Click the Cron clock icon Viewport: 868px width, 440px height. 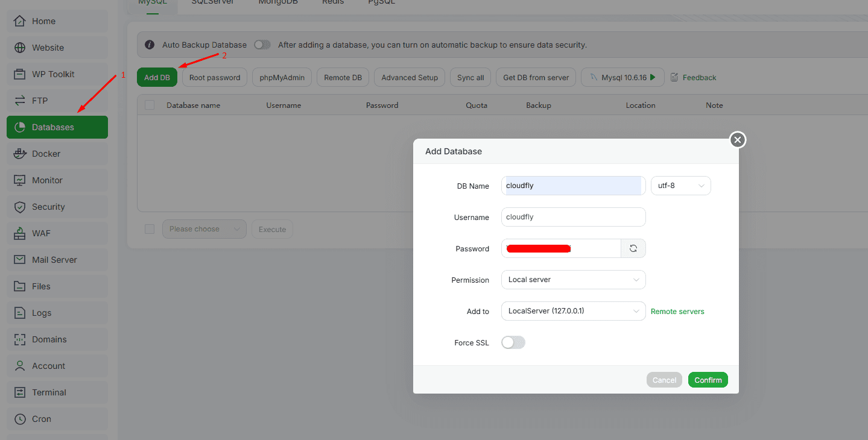click(x=20, y=419)
